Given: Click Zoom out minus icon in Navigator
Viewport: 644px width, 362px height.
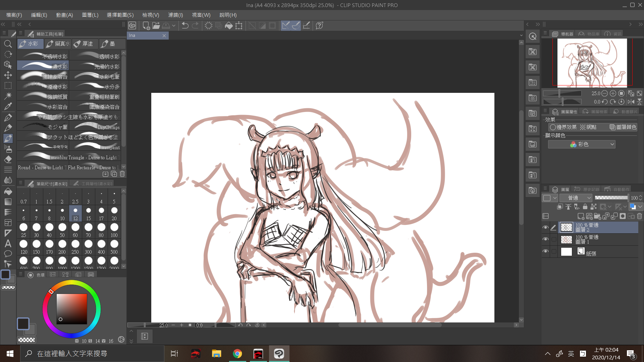Looking at the screenshot, I should [x=604, y=94].
